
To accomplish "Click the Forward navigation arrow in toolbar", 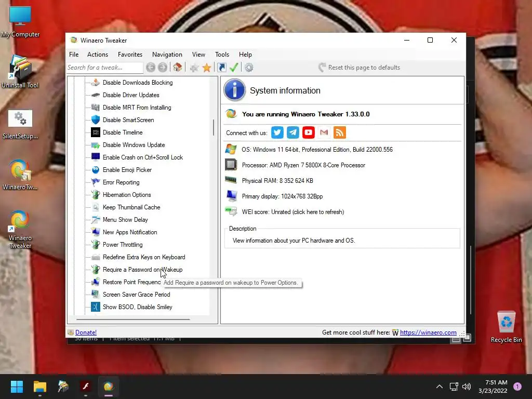I will [x=163, y=68].
